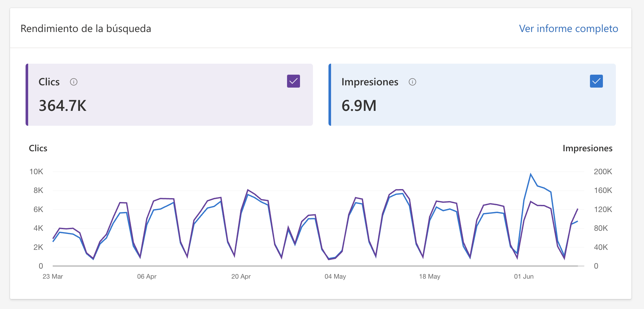
Task: Click the 80K value on Impresiones axis
Action: click(x=601, y=228)
